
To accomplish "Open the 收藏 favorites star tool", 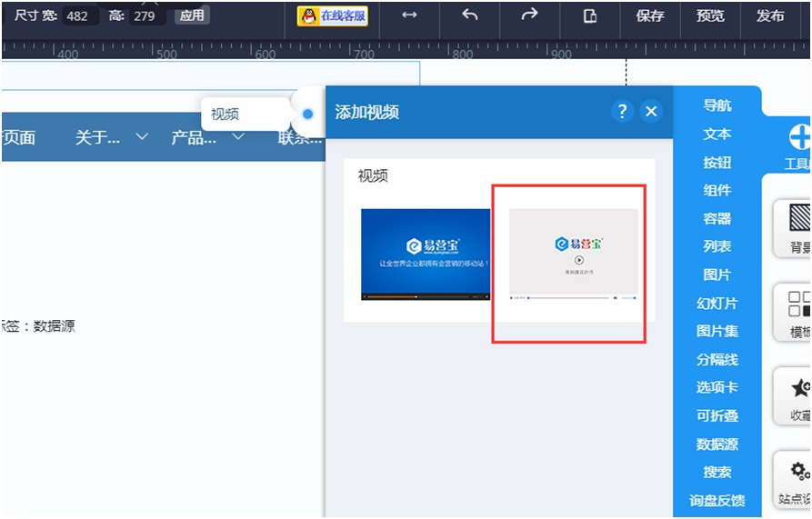I will [x=793, y=396].
